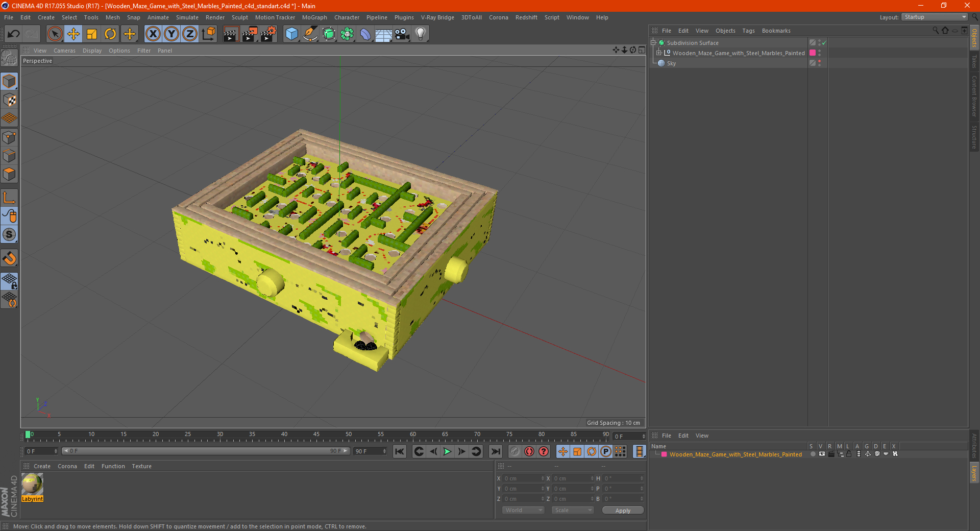
Task: Click Make Editable icon in left toolbar
Action: coord(9,58)
